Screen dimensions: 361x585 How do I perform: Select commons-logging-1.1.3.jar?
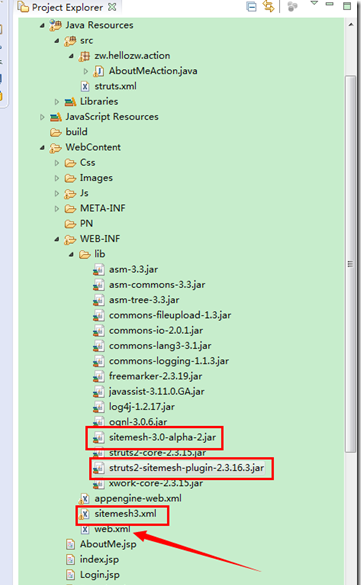coord(169,362)
